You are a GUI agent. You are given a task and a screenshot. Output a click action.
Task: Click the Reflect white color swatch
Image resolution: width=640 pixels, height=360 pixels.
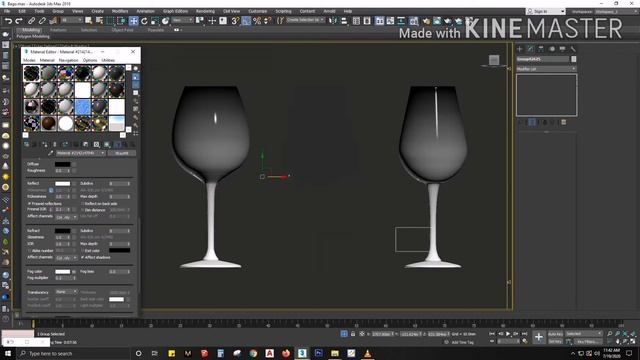[x=62, y=184]
